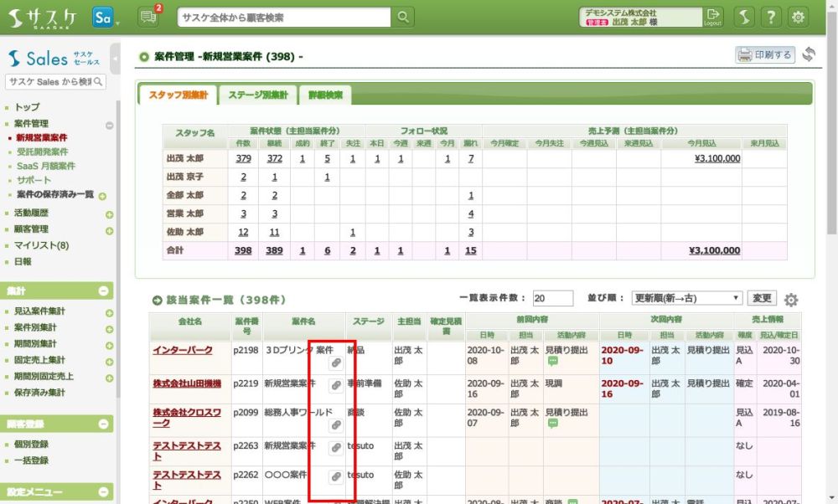Expand the 活動履歴 plus button in sidebar
The width and height of the screenshot is (838, 504).
(x=109, y=214)
